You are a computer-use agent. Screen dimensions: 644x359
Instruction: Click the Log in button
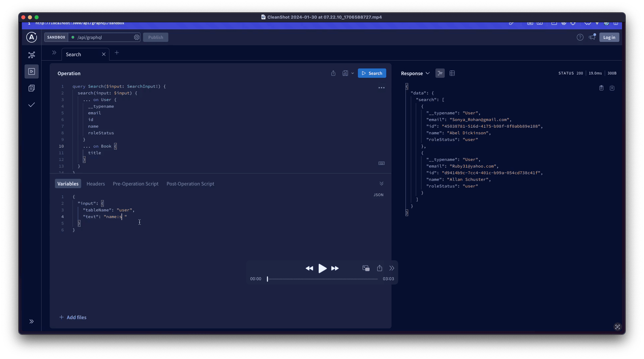coord(609,37)
